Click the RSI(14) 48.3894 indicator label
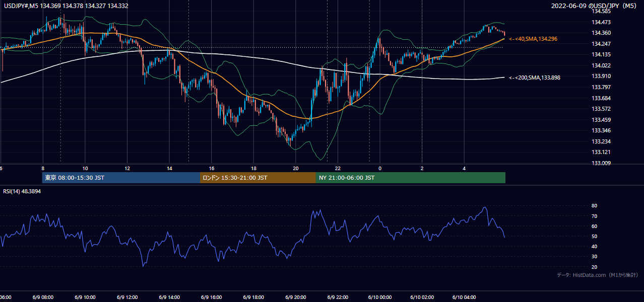This screenshot has height=302, width=644. (22, 191)
